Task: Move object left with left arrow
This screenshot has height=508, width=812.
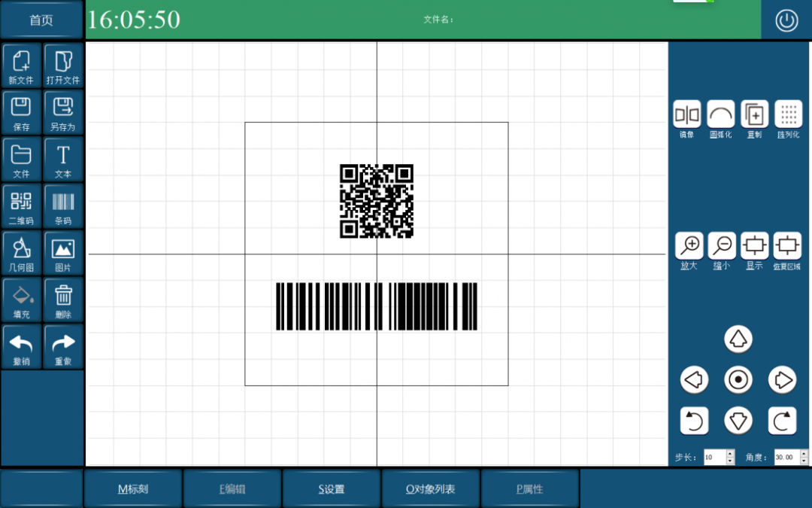Action: pos(694,380)
